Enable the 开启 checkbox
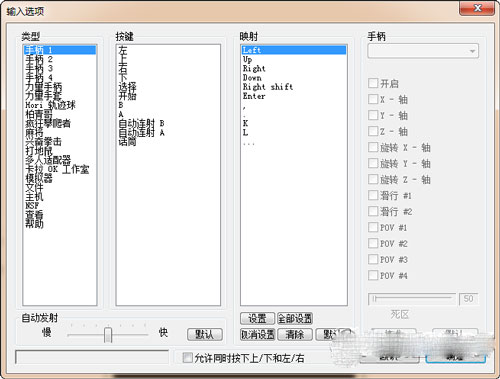 (x=373, y=83)
